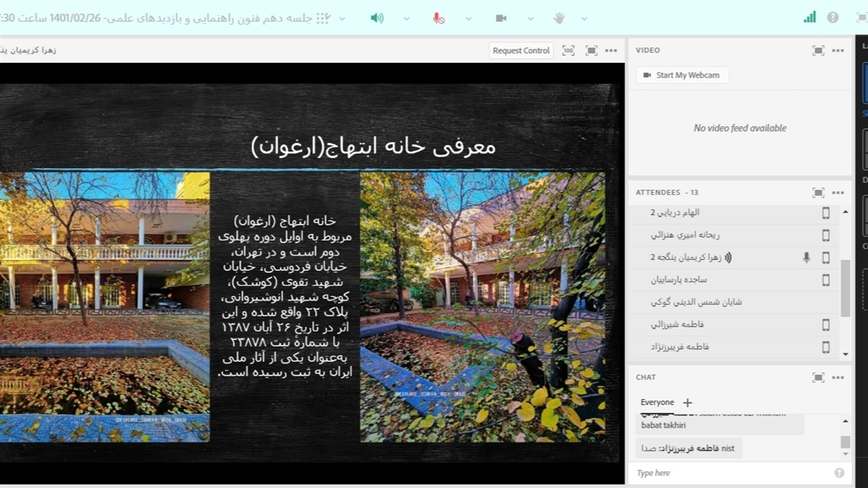Open the Share pod options menu
This screenshot has width=868, height=488.
click(x=611, y=50)
